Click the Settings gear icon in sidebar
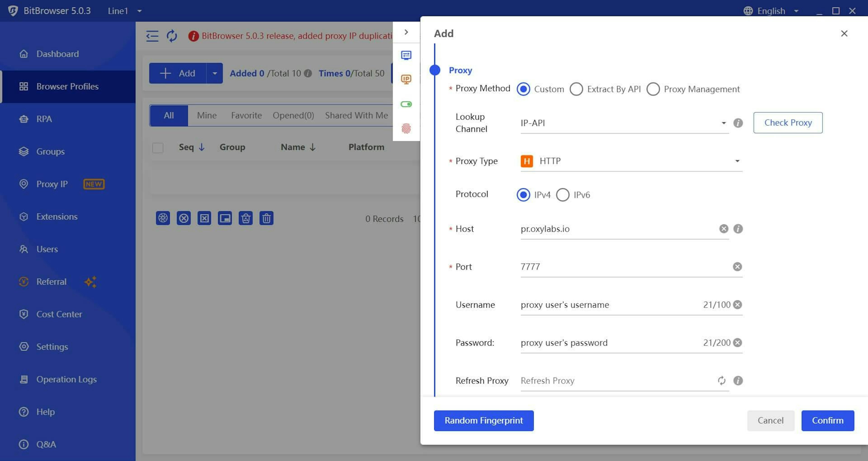Viewport: 868px width, 461px height. point(24,346)
